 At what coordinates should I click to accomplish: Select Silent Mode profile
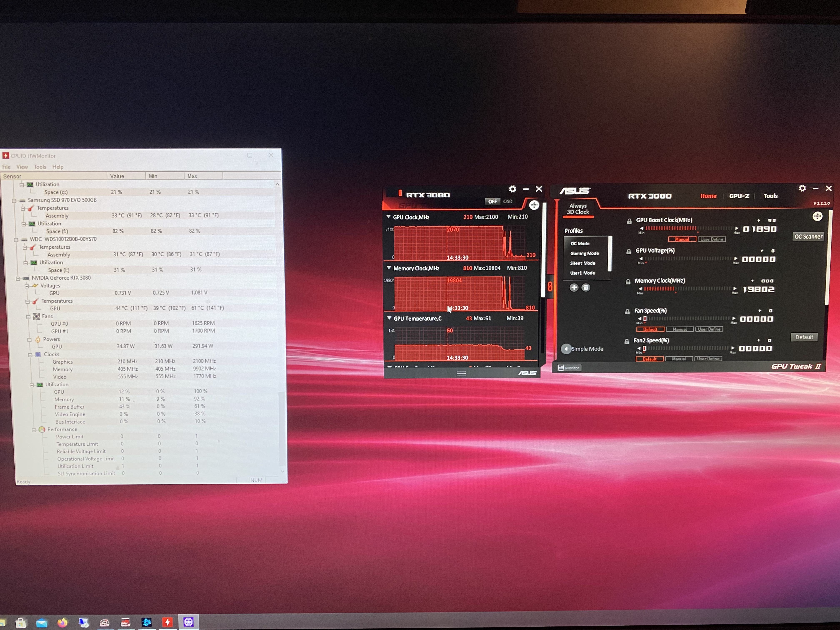(x=582, y=263)
